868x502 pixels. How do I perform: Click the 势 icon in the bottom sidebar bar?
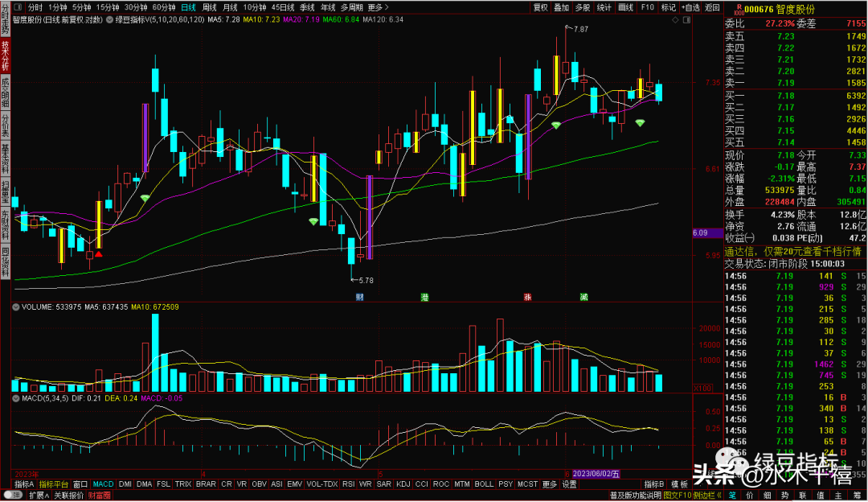point(785,496)
